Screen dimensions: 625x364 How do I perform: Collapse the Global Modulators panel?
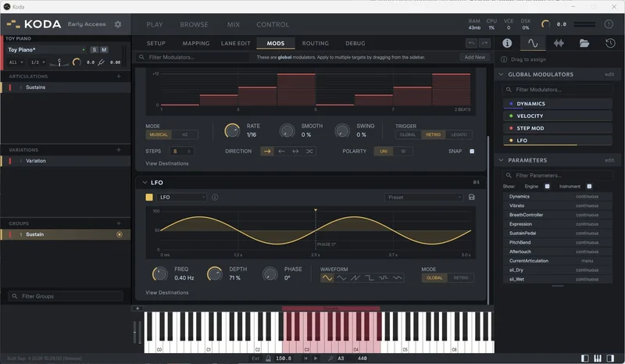coord(501,74)
